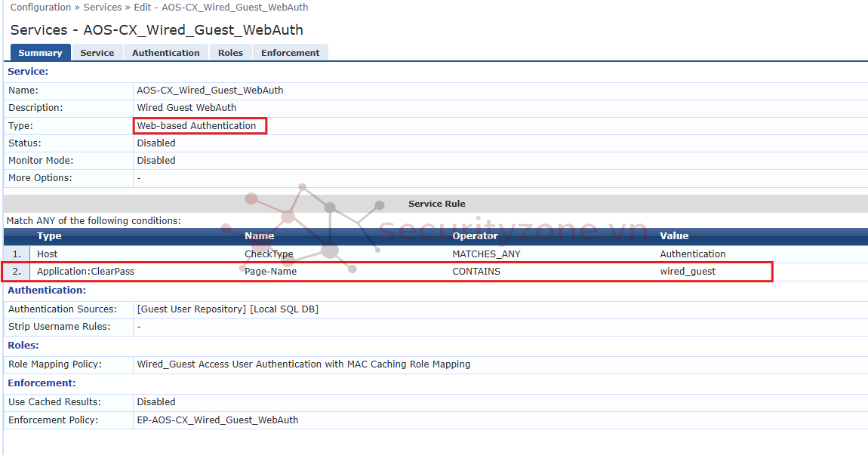The width and height of the screenshot is (868, 455).
Task: Click the Service Rule header bar
Action: pyautogui.click(x=436, y=204)
